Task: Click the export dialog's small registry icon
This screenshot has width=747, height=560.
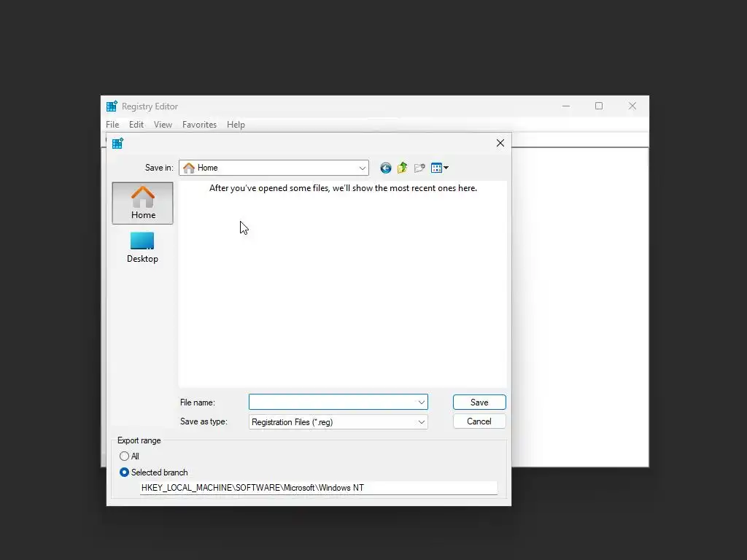Action: [x=117, y=144]
